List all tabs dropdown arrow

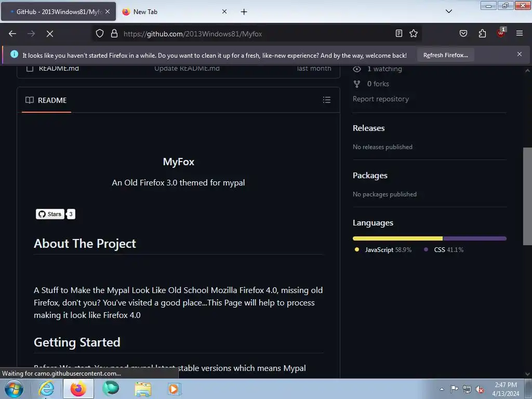(x=449, y=11)
